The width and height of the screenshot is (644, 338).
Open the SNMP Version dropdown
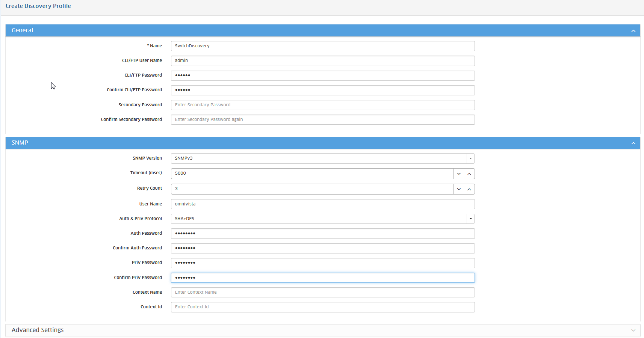tap(470, 158)
